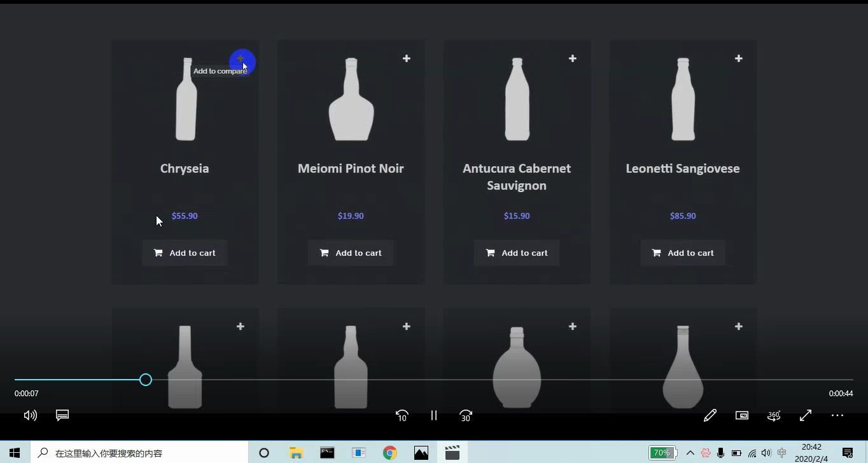This screenshot has height=463, width=868.
Task: Add Chryseia to compare list
Action: point(241,59)
